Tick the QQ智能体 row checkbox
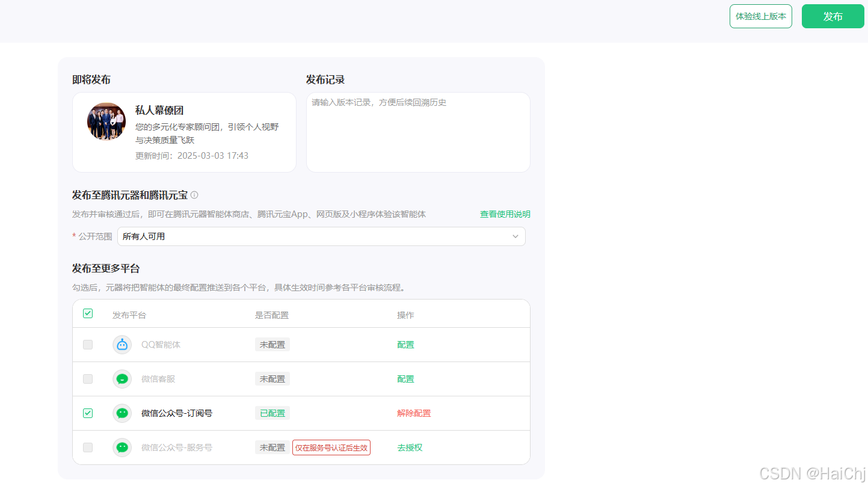Image resolution: width=868 pixels, height=489 pixels. 88,345
